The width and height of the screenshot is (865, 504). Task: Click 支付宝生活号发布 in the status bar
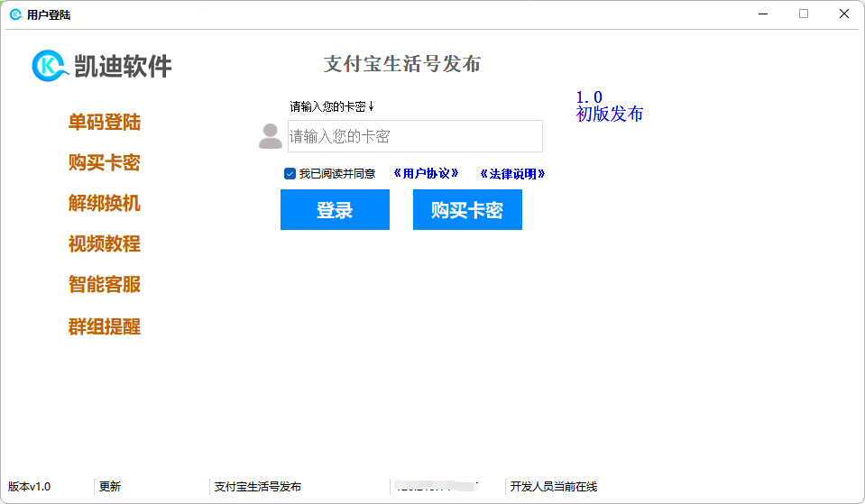(x=258, y=486)
